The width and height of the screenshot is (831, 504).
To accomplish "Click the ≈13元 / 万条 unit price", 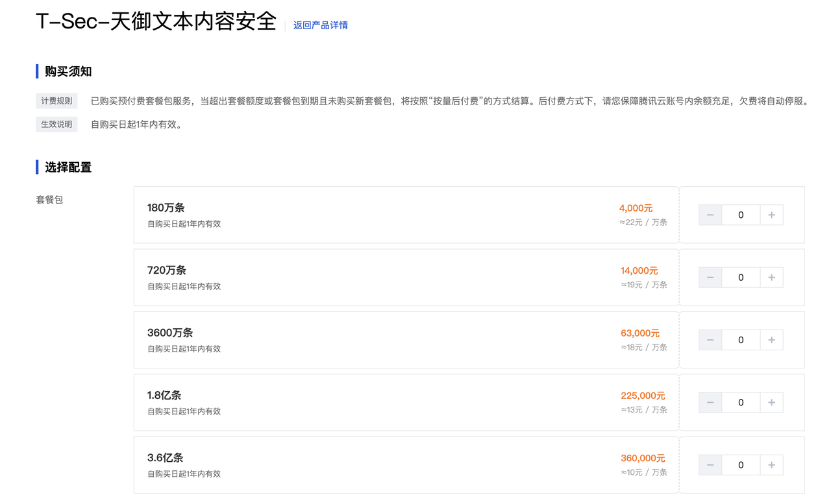I will point(644,410).
